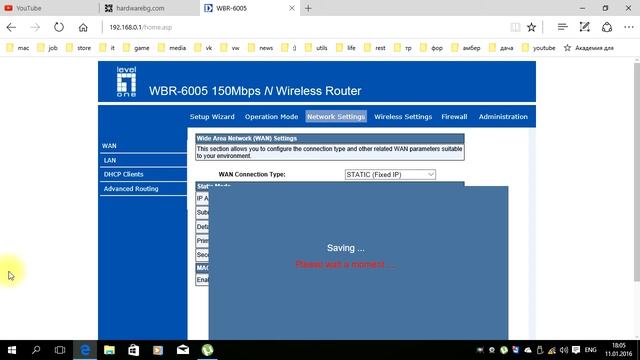Open Mail app from taskbar
This screenshot has width=640, height=360.
(183, 350)
